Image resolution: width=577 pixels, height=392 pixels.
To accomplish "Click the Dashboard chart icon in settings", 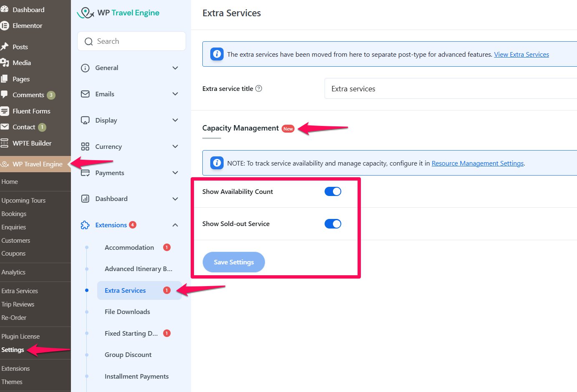I will (85, 199).
